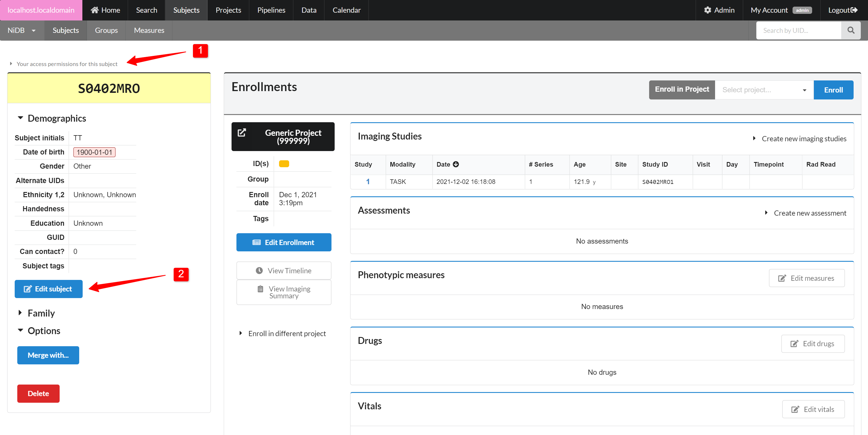
Task: Click the clock icon on View Timeline
Action: (x=259, y=270)
